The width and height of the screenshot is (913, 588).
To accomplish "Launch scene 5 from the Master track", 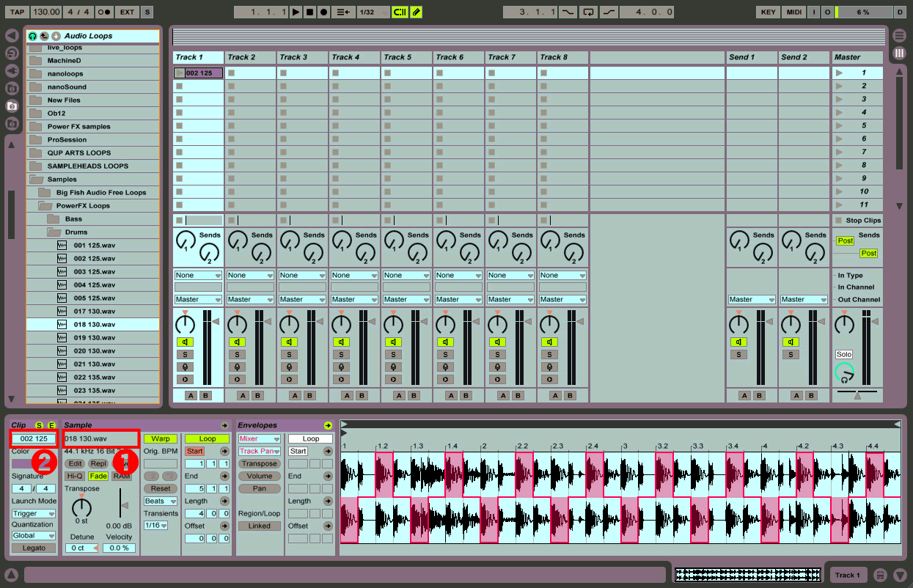I will click(839, 125).
